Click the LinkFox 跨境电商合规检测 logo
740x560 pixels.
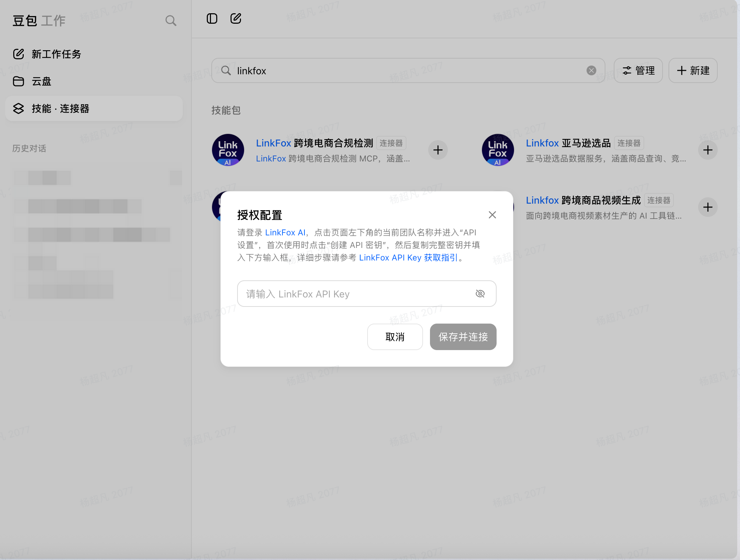coord(228,150)
